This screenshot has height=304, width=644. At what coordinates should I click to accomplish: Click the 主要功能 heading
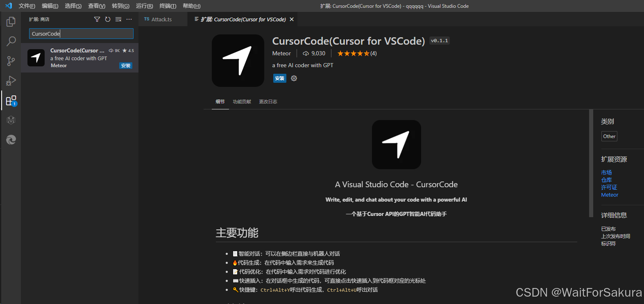[x=237, y=233]
